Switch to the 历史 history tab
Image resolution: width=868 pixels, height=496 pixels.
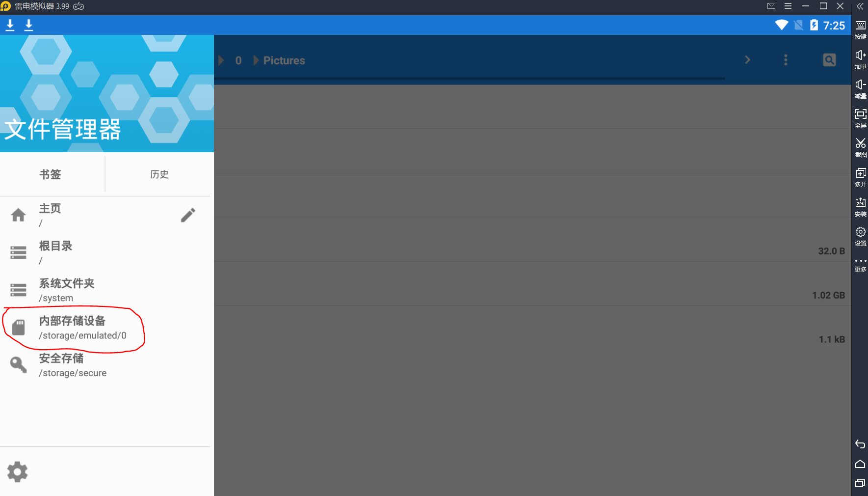point(159,174)
